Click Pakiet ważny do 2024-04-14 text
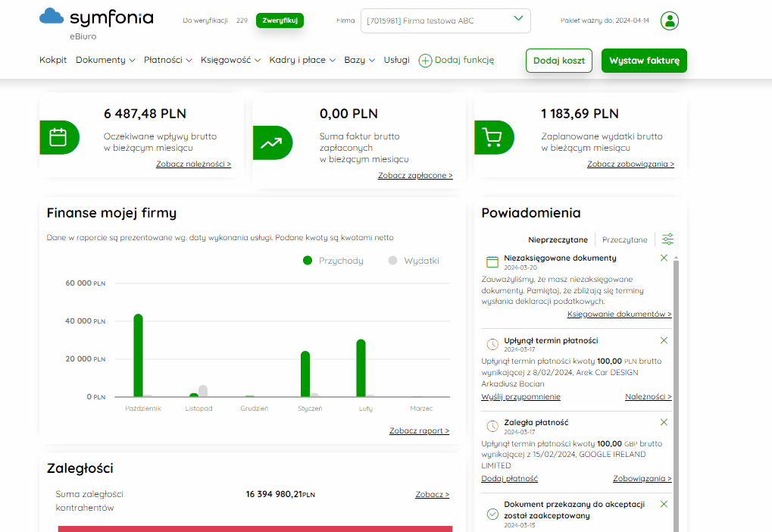 [605, 20]
